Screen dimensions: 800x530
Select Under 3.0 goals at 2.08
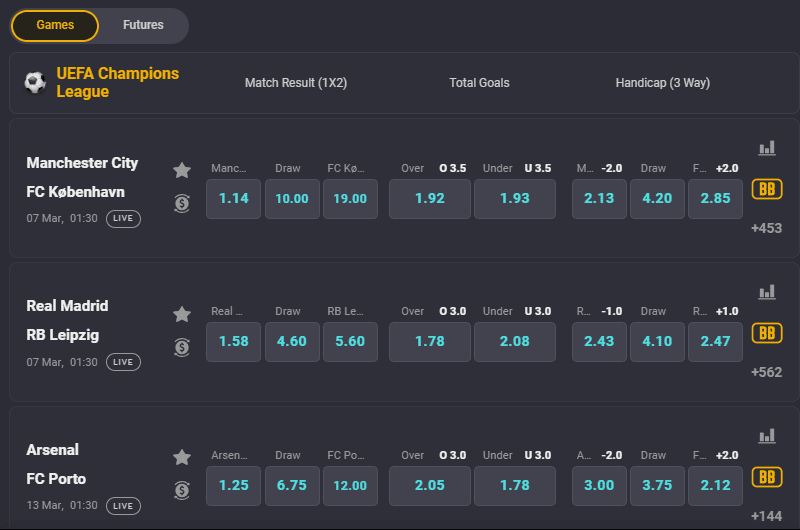[x=515, y=342]
